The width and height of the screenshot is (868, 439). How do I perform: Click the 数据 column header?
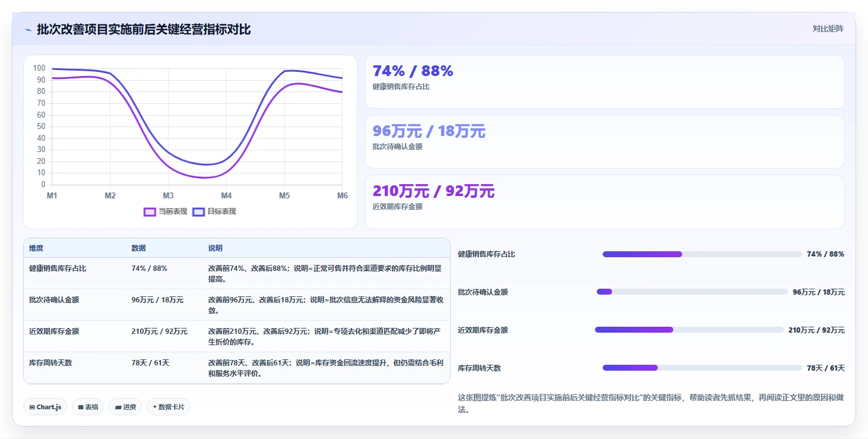pyautogui.click(x=138, y=248)
